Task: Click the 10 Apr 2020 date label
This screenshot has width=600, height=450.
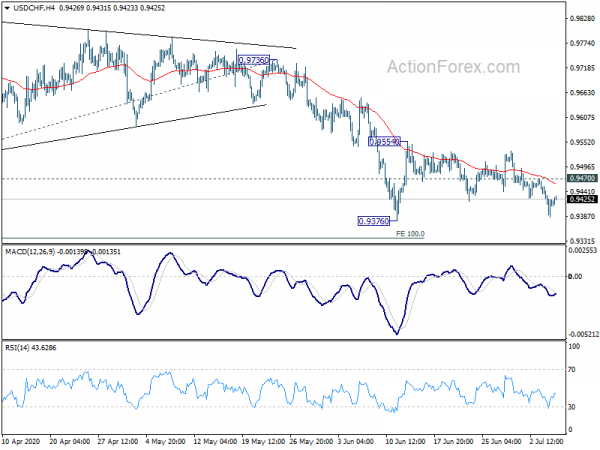Action: [21, 441]
